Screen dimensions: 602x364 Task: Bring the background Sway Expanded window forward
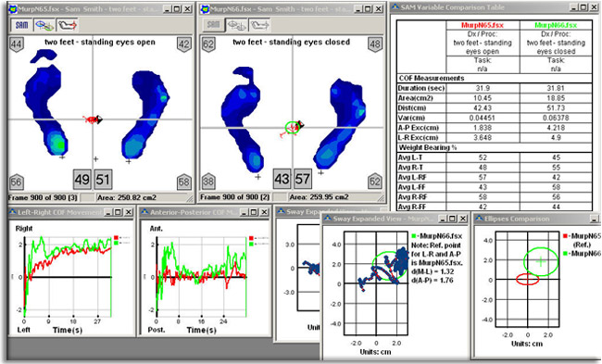point(297,212)
